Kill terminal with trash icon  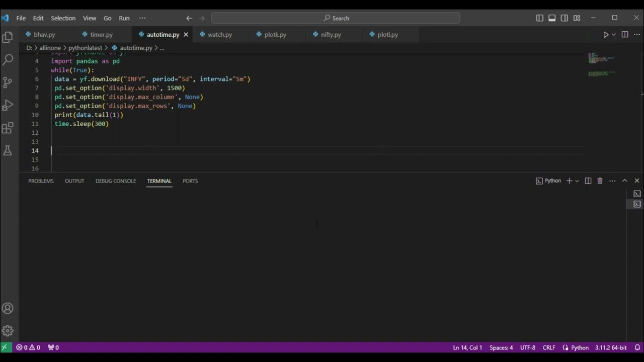(x=600, y=181)
